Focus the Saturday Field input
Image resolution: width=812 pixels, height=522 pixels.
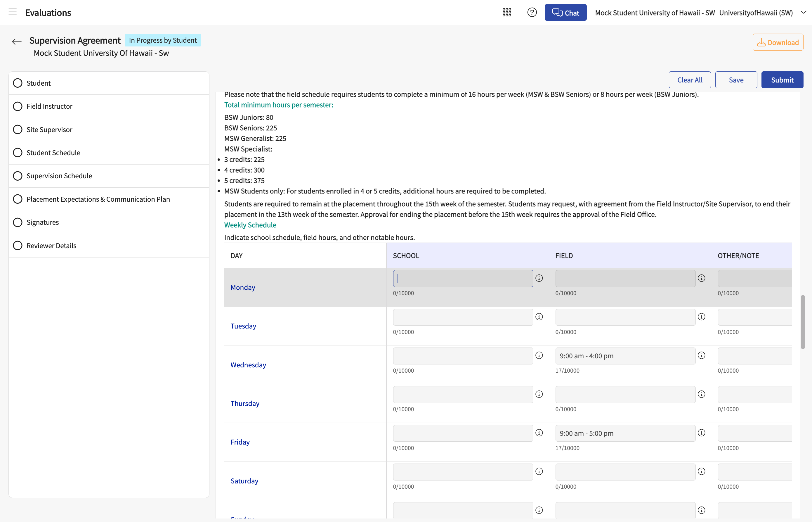click(x=625, y=472)
